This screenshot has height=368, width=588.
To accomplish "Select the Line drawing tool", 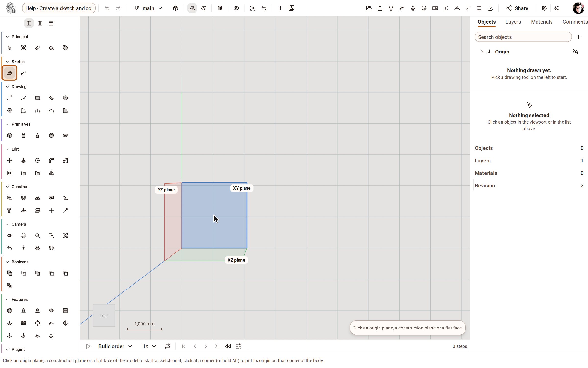I will pos(9,98).
